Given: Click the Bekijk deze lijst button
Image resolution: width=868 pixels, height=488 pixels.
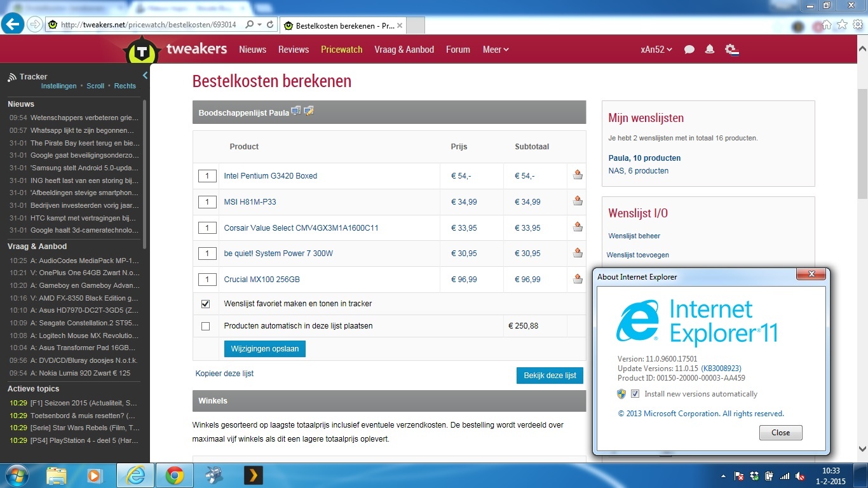Looking at the screenshot, I should [550, 376].
